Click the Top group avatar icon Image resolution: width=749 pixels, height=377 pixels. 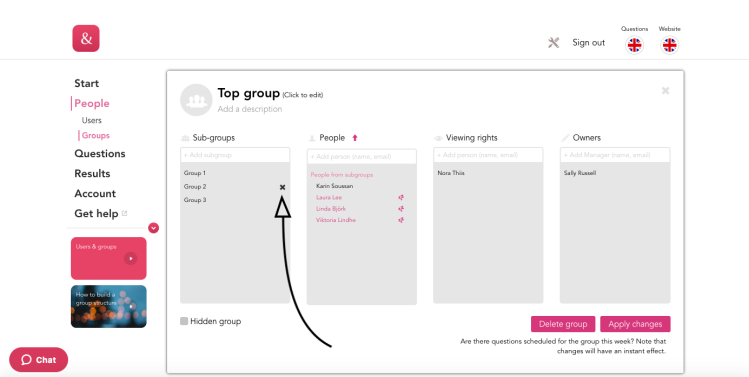point(196,100)
